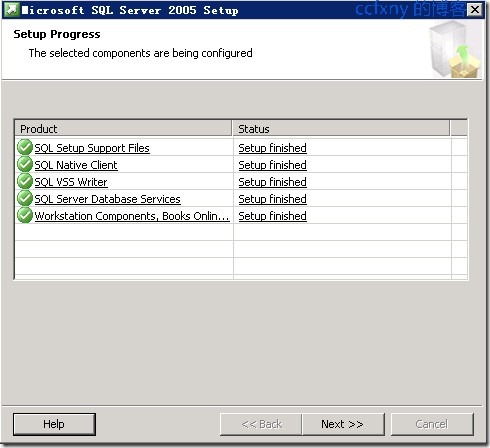
Task: Click the setup window title bar icon
Action: tap(11, 10)
